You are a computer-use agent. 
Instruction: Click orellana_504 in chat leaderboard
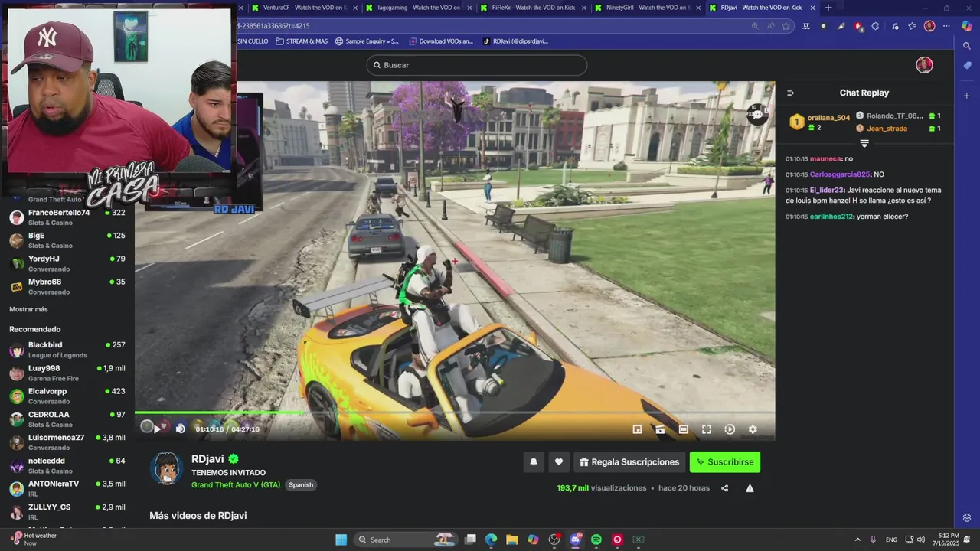pyautogui.click(x=828, y=118)
